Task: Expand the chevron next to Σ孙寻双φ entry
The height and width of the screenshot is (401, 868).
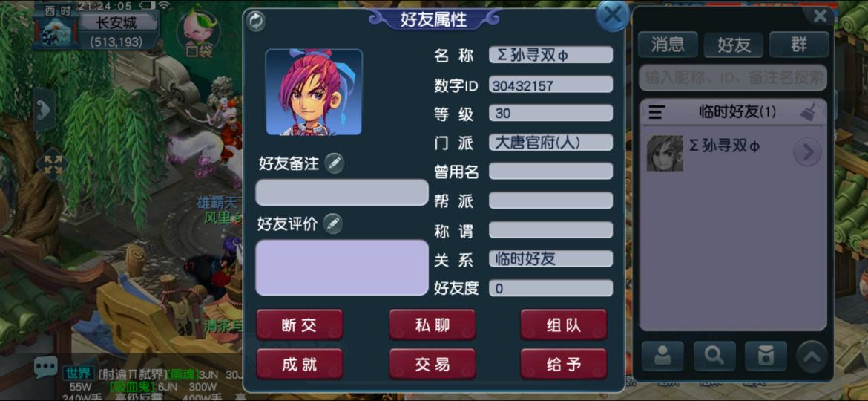Action: pyautogui.click(x=808, y=152)
